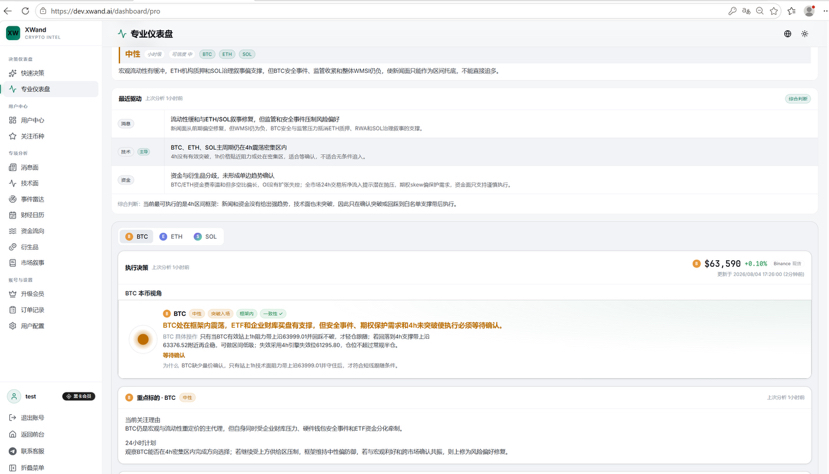Switch to the SOL coin tab
Screen dimensions: 829x474
(x=205, y=237)
